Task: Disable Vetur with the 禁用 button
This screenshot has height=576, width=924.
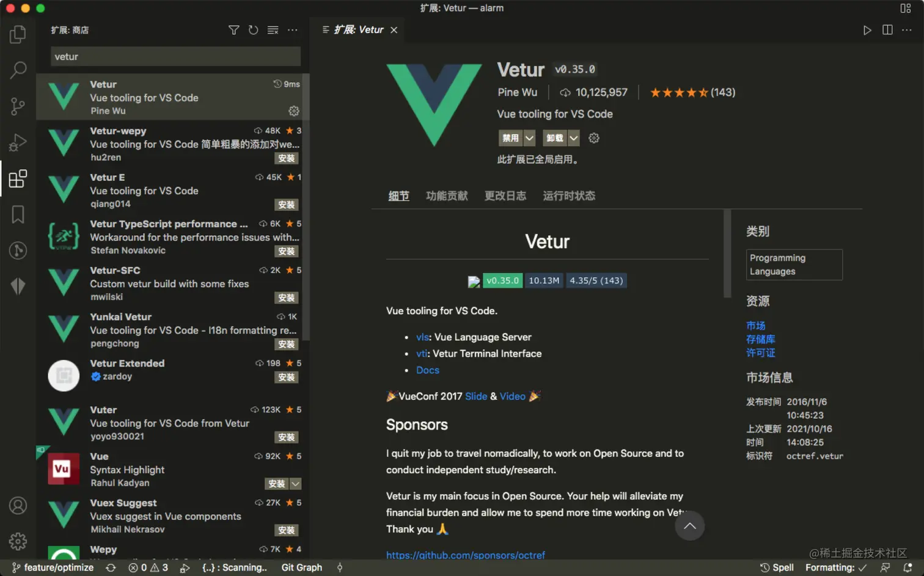Action: 511,138
